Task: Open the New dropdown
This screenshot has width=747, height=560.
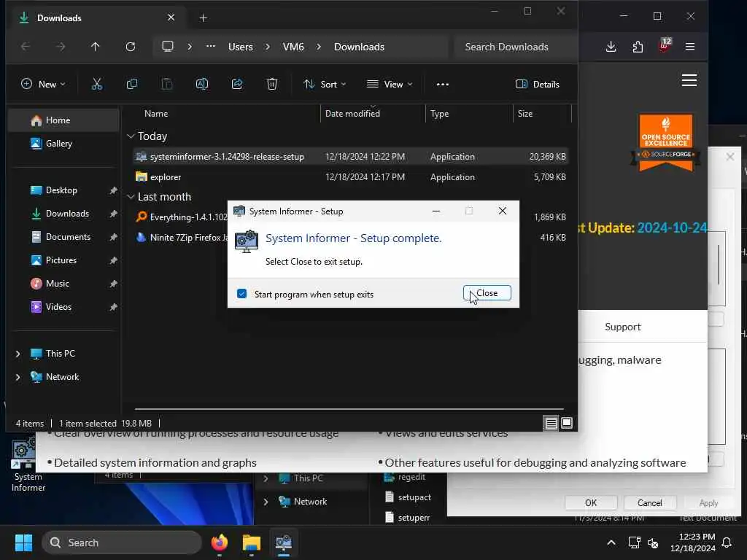Action: click(43, 85)
